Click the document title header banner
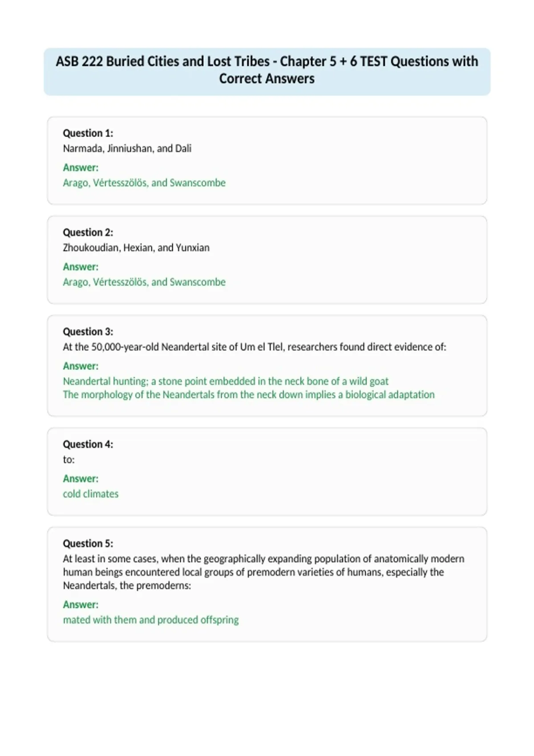This screenshot has width=534, height=756. [x=267, y=72]
